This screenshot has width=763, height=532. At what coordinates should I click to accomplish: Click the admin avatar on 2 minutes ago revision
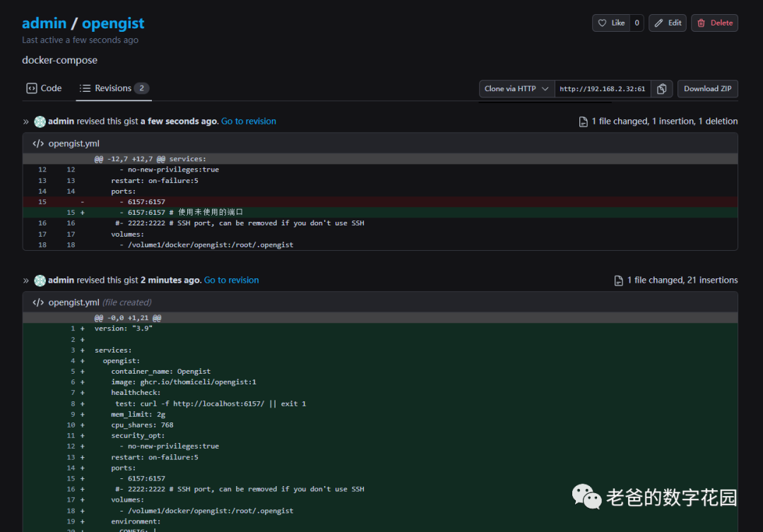pyautogui.click(x=40, y=280)
